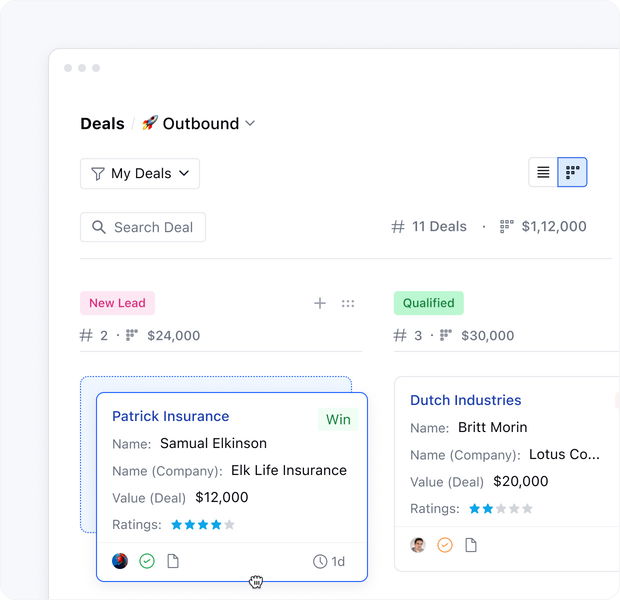Click owner avatar on Patrick Insurance card
Image resolution: width=620 pixels, height=600 pixels.
120,561
